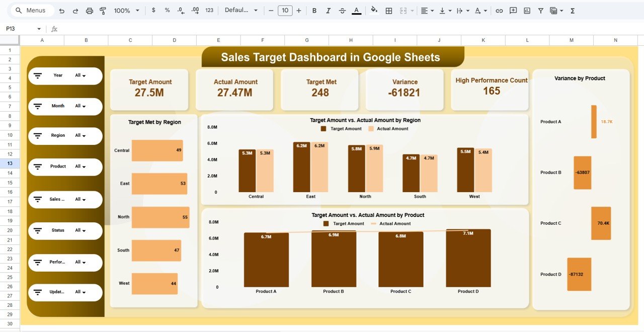Toggle italic formatting
The image size is (644, 332).
click(x=328, y=10)
